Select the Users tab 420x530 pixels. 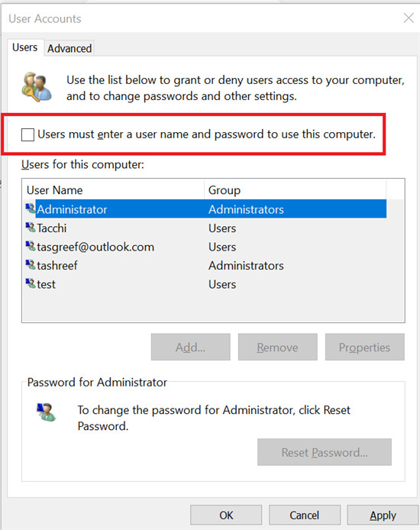tap(24, 47)
